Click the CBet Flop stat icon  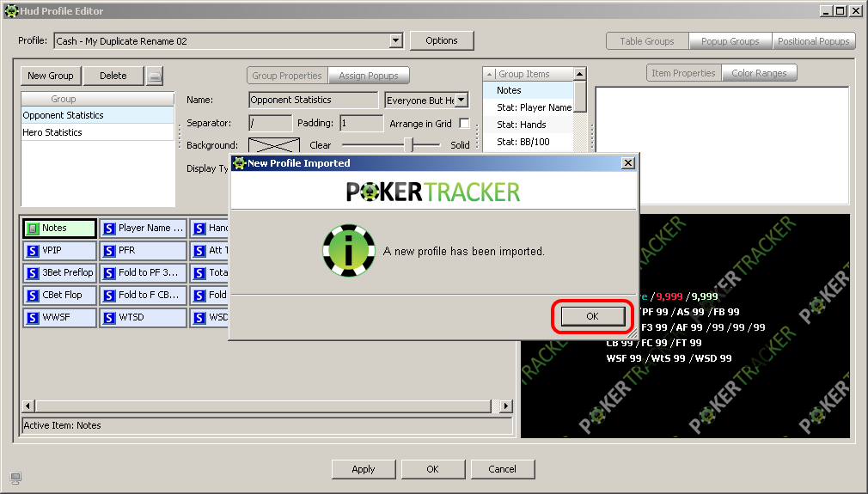(x=33, y=296)
